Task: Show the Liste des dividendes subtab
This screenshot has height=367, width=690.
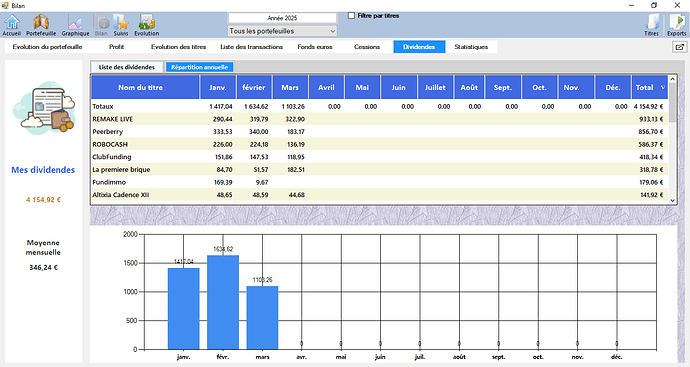Action: (x=127, y=67)
